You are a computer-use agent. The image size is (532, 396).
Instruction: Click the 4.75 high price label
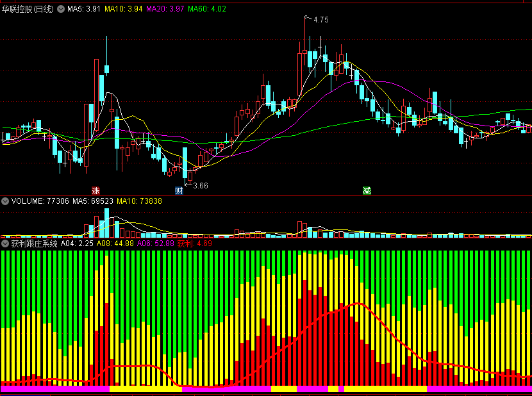[321, 20]
